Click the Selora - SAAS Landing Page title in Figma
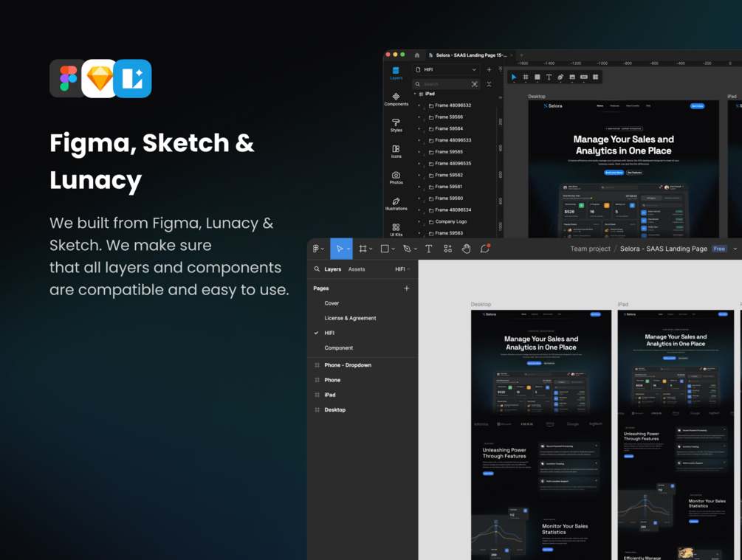 pos(664,249)
